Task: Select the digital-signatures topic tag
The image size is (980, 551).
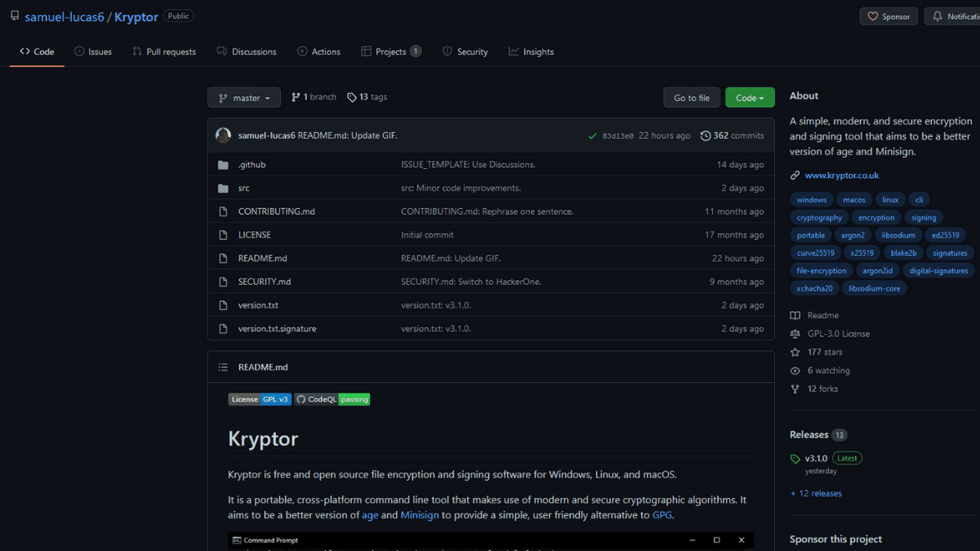Action: pos(938,271)
